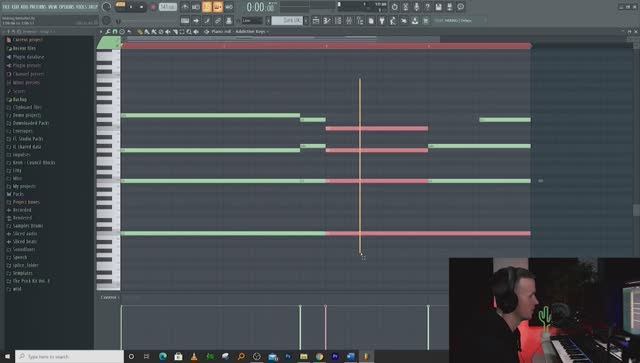This screenshot has width=640, height=363.
Task: Open the Mixer view button
Action: point(349,20)
